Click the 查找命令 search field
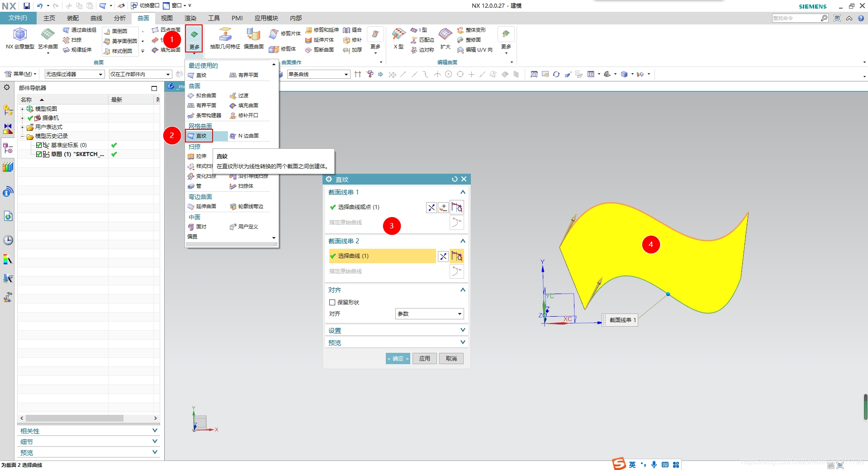 point(797,18)
